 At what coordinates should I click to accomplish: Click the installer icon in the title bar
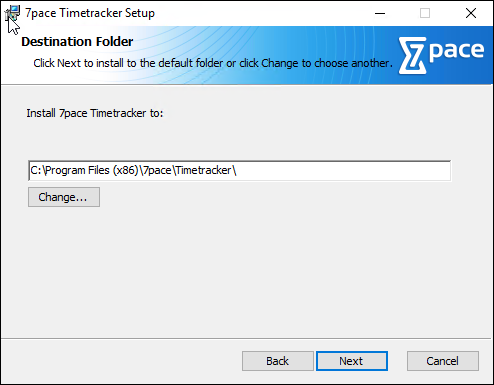point(12,14)
